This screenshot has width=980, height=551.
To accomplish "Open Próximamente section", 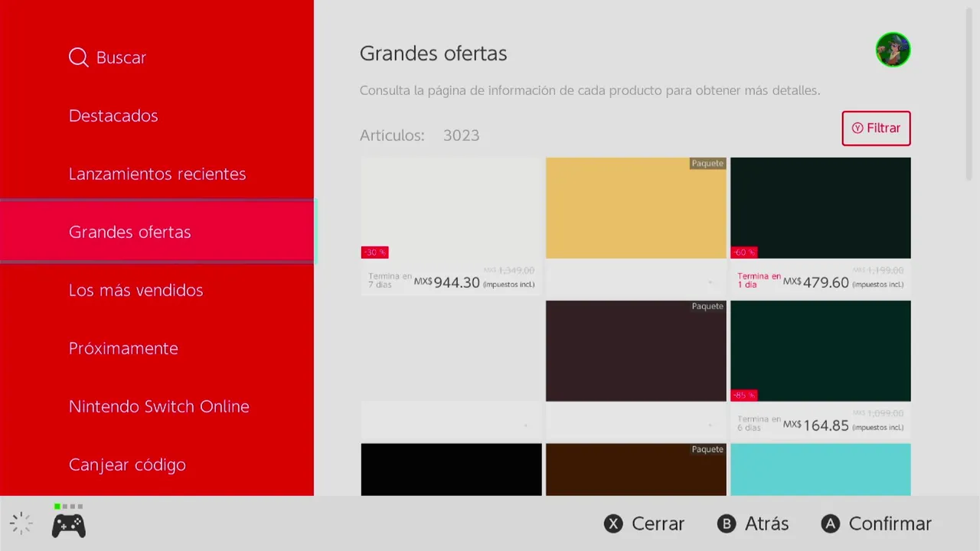I will (x=123, y=348).
